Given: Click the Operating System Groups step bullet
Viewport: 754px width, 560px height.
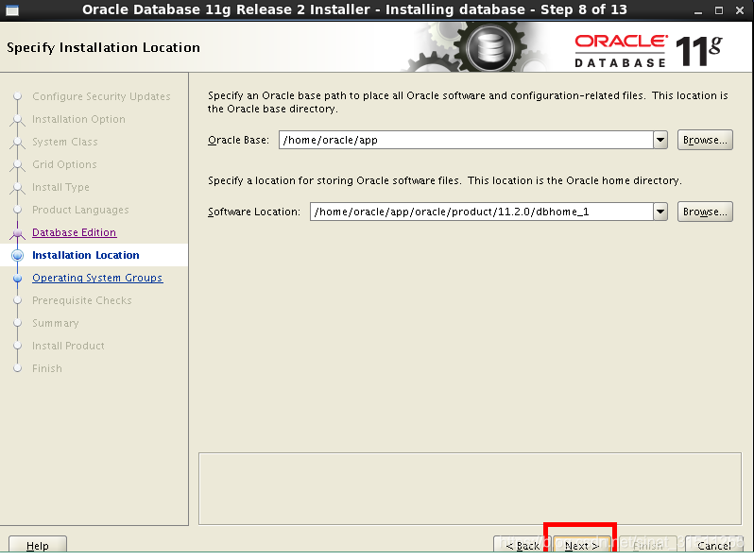Looking at the screenshot, I should tap(17, 278).
